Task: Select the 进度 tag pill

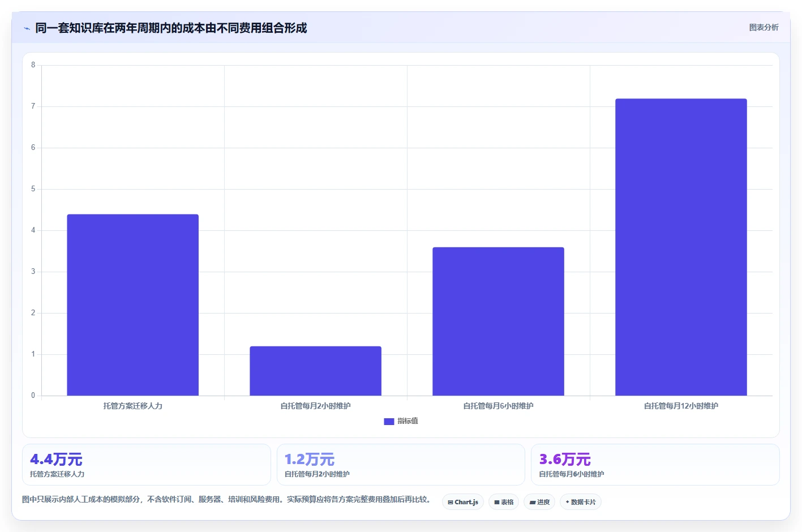Action: [x=539, y=502]
